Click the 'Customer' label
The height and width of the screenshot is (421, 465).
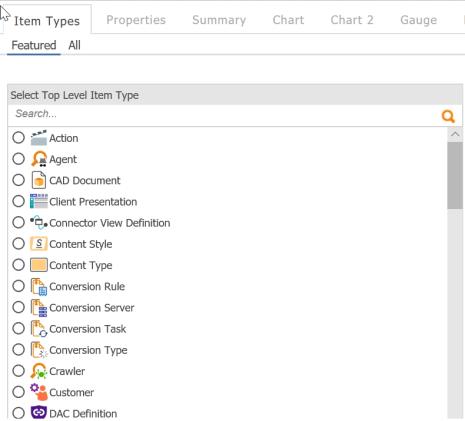point(71,392)
